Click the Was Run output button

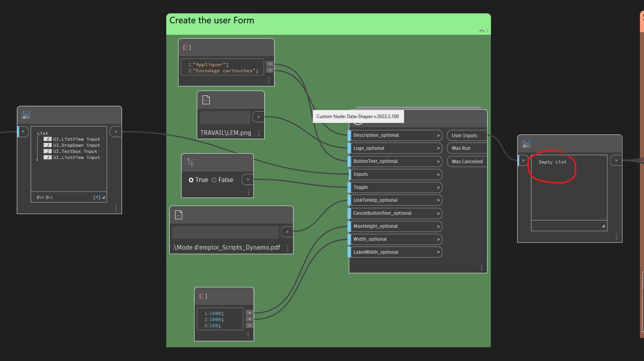click(461, 148)
